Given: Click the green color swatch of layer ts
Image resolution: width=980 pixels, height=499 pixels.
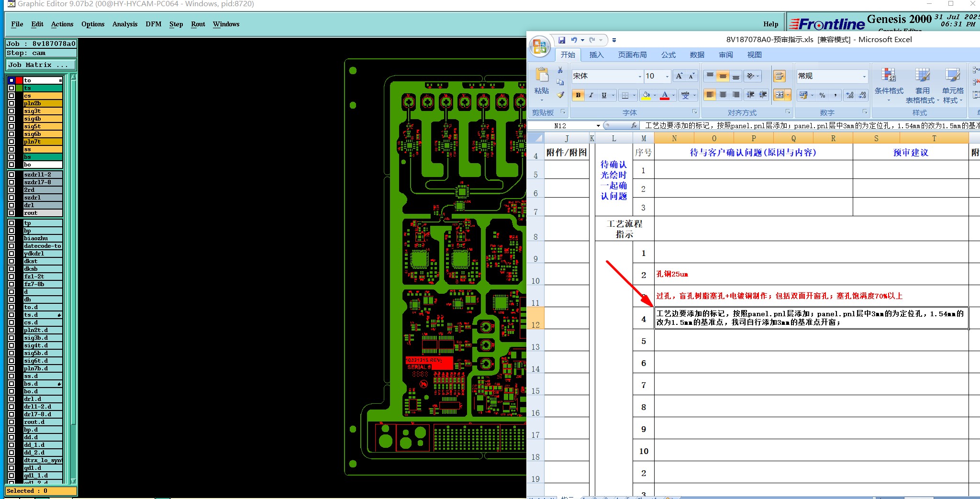Looking at the screenshot, I should pos(19,88).
